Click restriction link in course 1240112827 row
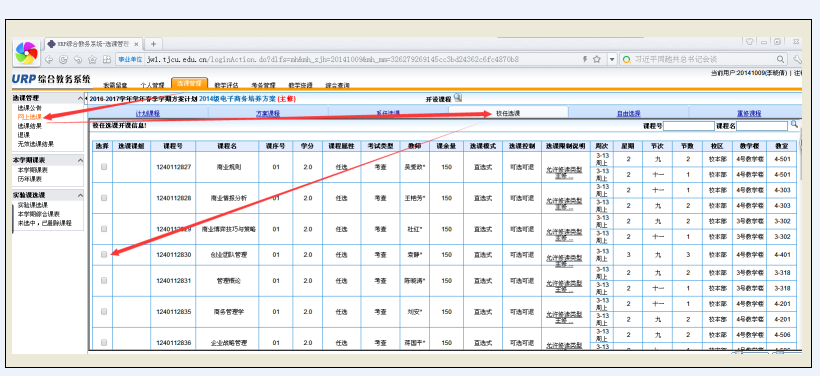Viewport: 820px width, 376px height. pyautogui.click(x=564, y=173)
